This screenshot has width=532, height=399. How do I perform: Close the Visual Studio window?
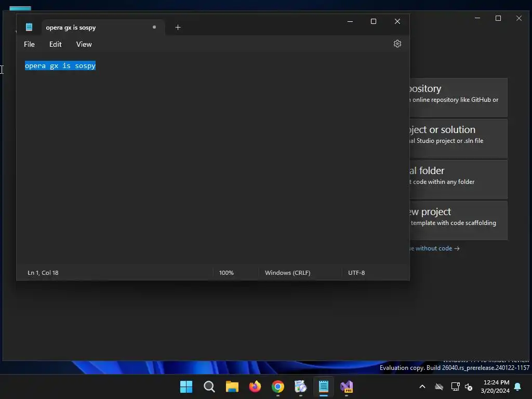pos(519,18)
